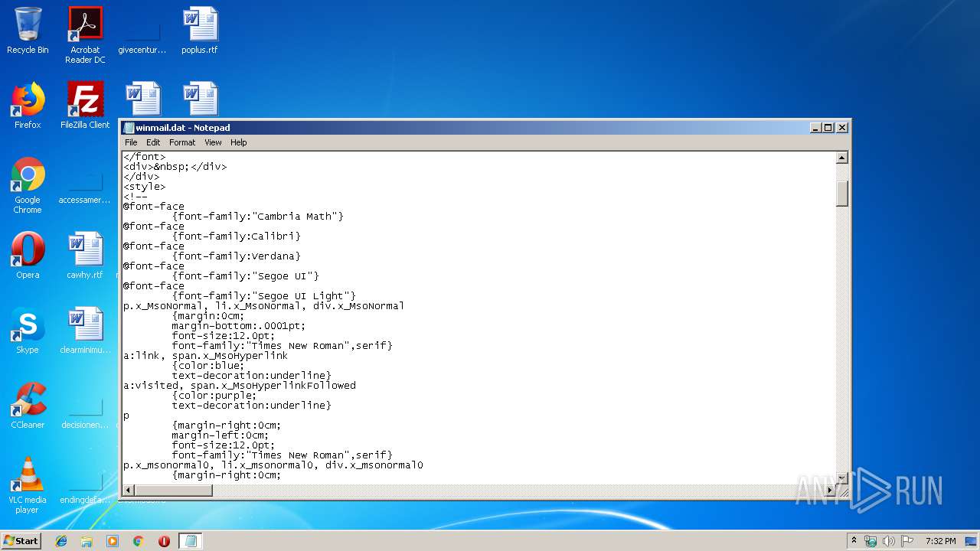Open Opera from the taskbar
Screen dimensions: 980x551
point(164,541)
